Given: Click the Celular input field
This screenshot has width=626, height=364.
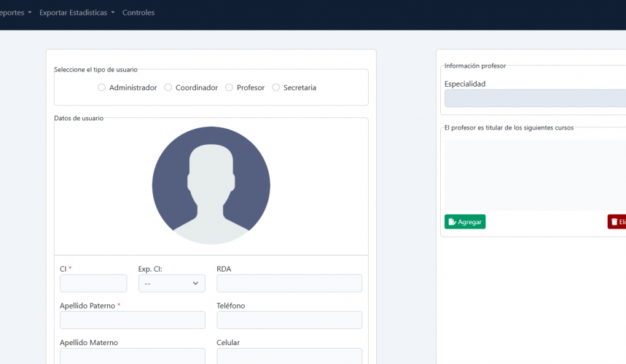Looking at the screenshot, I should [x=289, y=356].
